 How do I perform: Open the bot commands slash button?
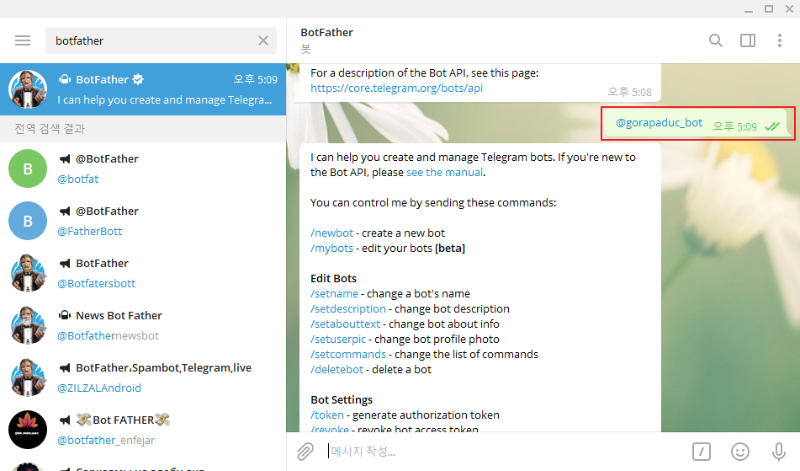point(702,451)
